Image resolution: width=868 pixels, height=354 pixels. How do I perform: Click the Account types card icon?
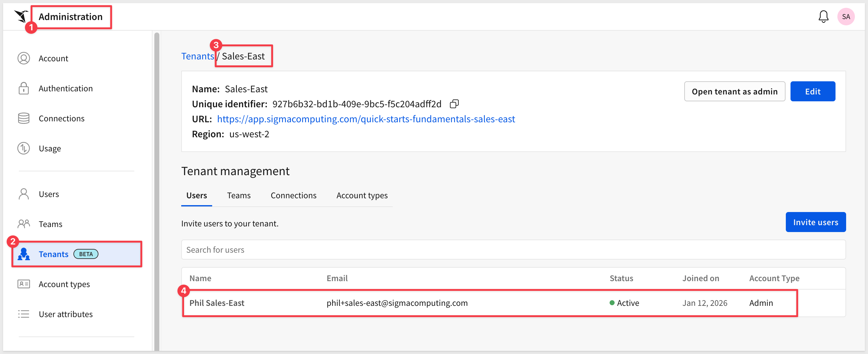[23, 284]
